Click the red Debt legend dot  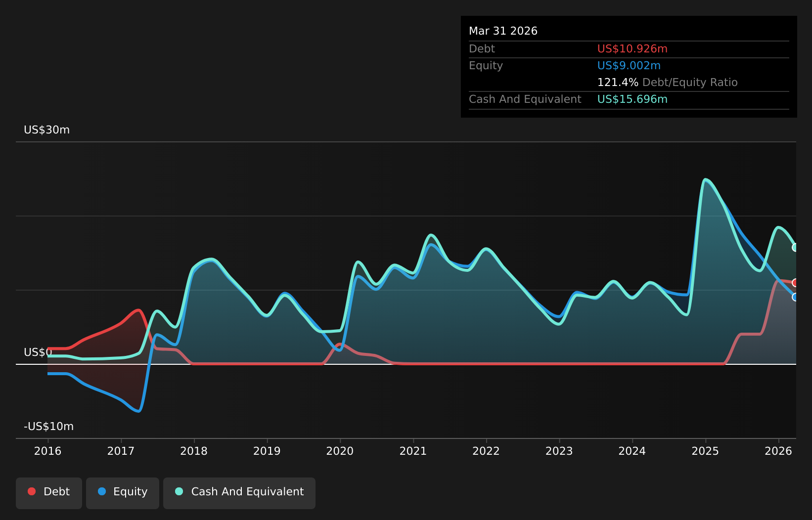coord(32,491)
